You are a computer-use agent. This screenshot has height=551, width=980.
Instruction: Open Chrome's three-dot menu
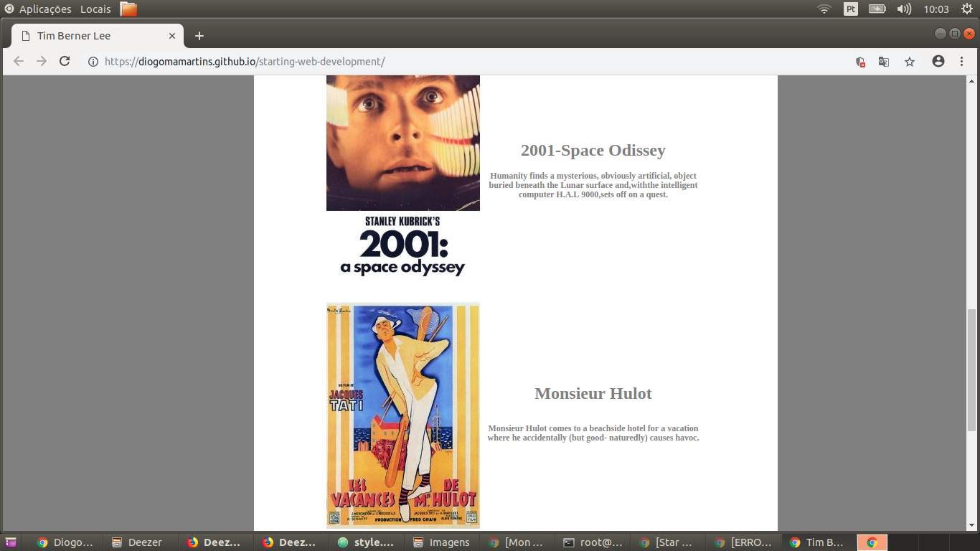click(x=961, y=62)
